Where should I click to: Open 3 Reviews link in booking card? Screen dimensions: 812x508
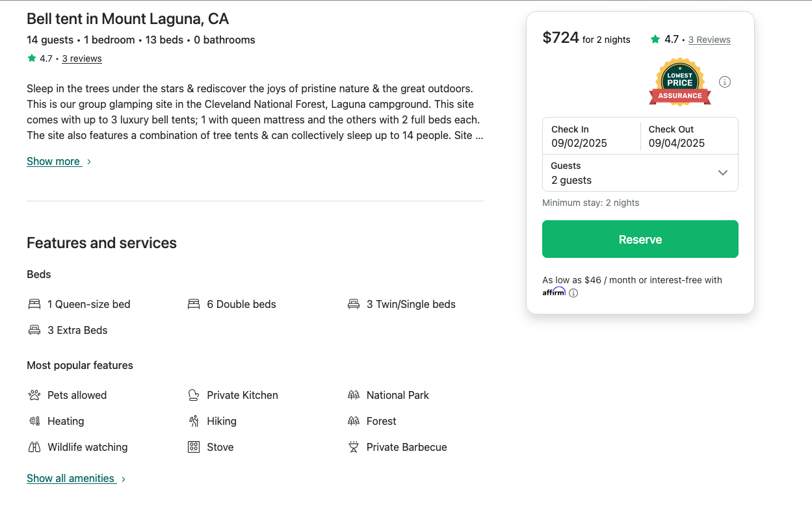pos(709,40)
